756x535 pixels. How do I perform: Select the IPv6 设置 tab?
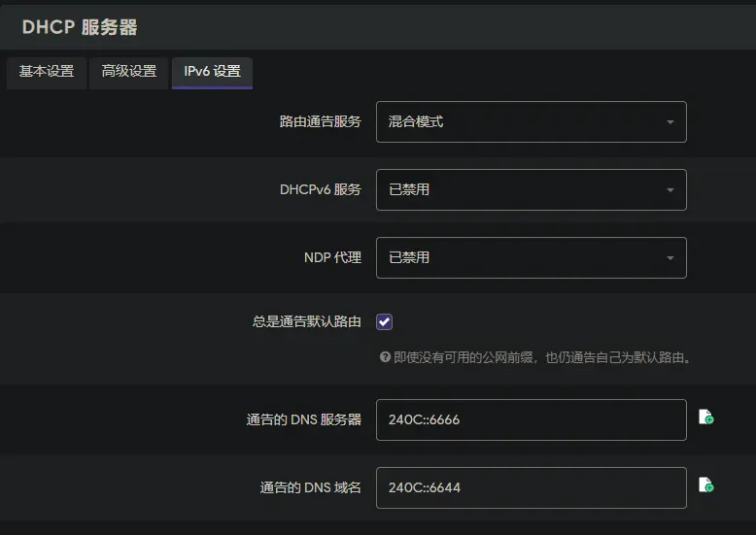212,72
